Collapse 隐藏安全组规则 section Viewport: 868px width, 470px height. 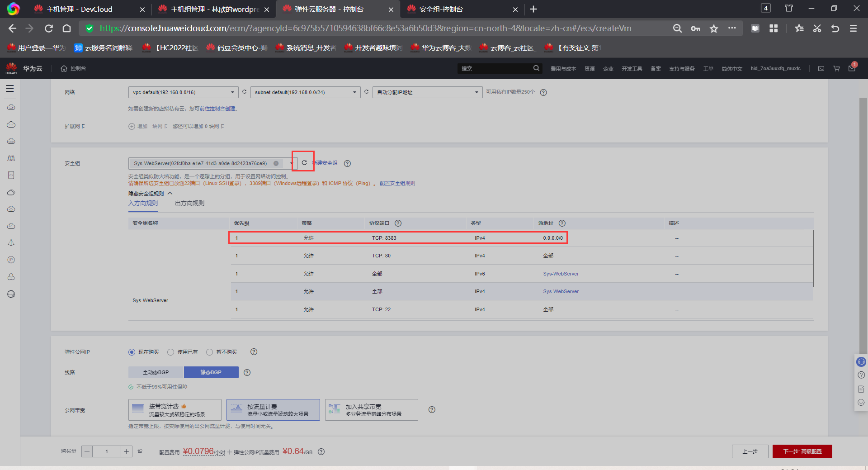(151, 194)
